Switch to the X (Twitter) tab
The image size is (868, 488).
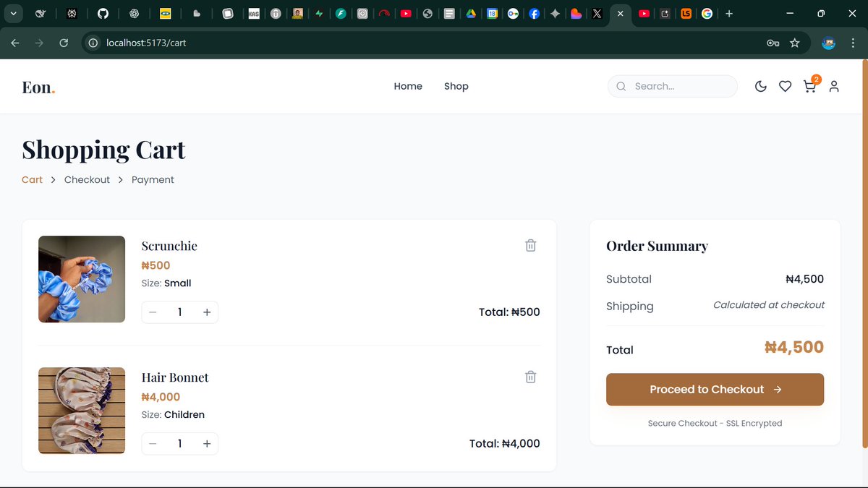coord(597,13)
